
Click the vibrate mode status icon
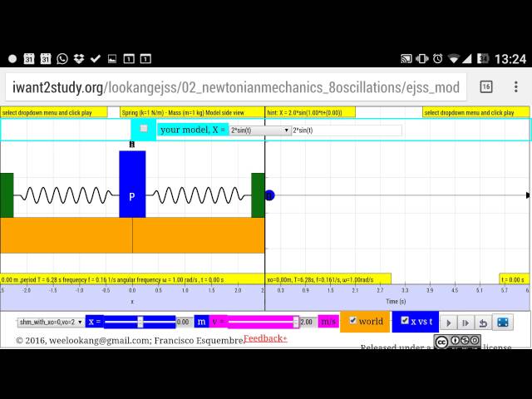point(421,59)
